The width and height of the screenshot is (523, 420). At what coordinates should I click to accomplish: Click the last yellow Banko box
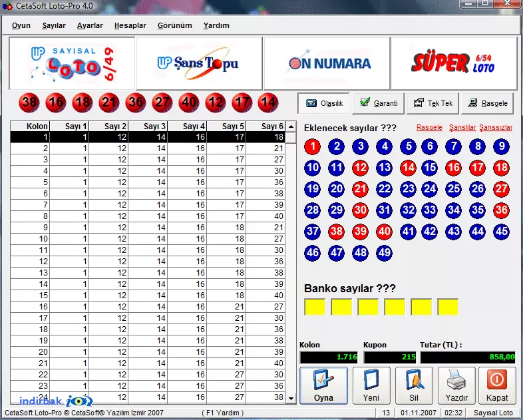[x=448, y=307]
